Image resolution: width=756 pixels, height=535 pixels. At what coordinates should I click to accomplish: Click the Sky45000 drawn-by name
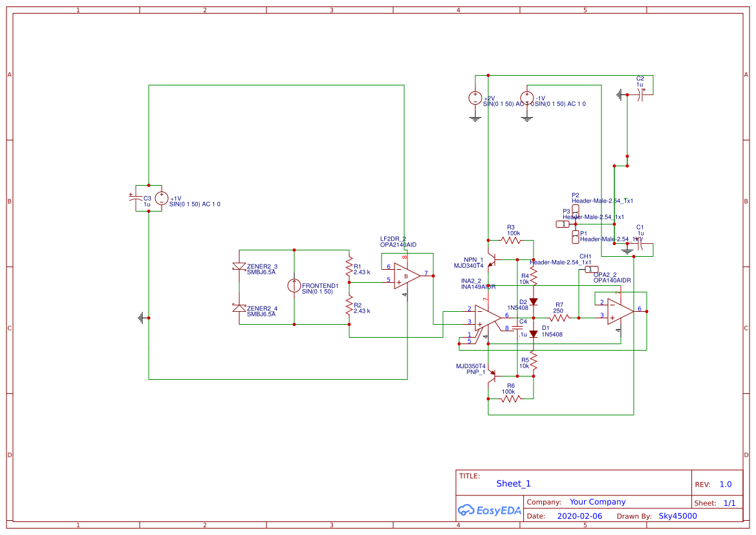tap(677, 516)
